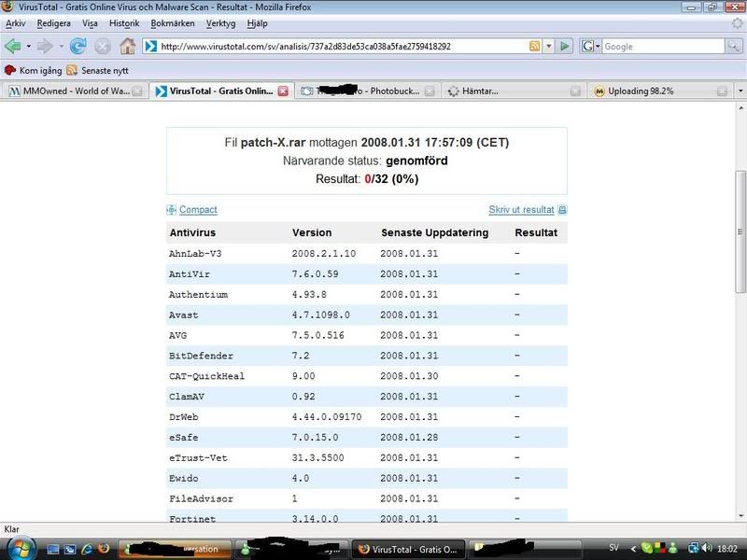Click the search magnifier button
Image resolution: width=747 pixels, height=560 pixels.
[733, 46]
